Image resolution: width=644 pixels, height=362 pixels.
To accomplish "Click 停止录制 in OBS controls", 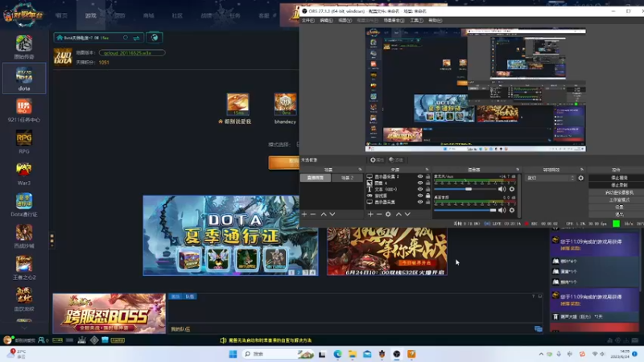I will 619,185.
